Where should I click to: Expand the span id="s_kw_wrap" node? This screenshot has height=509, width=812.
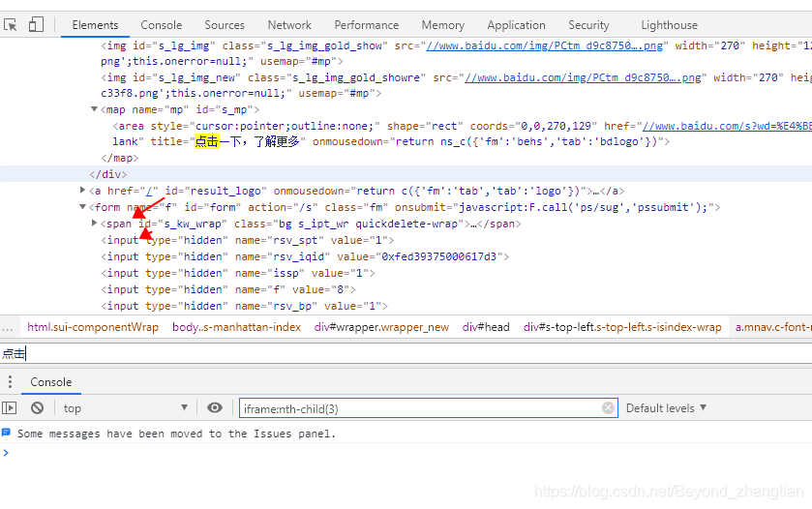tap(94, 223)
